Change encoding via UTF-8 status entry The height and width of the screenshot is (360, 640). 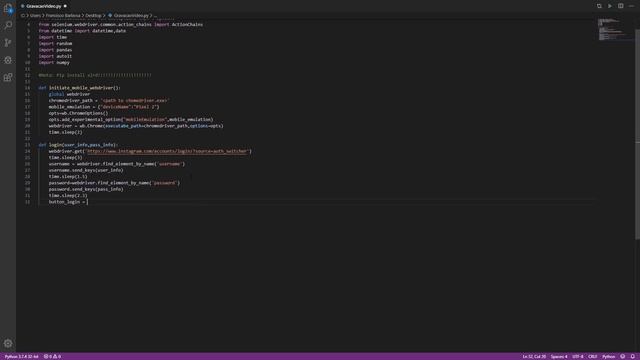click(x=578, y=356)
